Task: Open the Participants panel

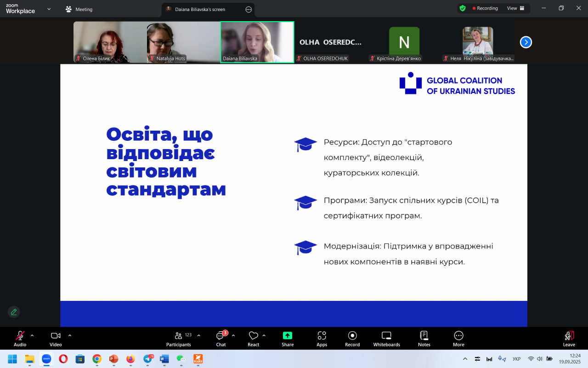Action: click(179, 339)
